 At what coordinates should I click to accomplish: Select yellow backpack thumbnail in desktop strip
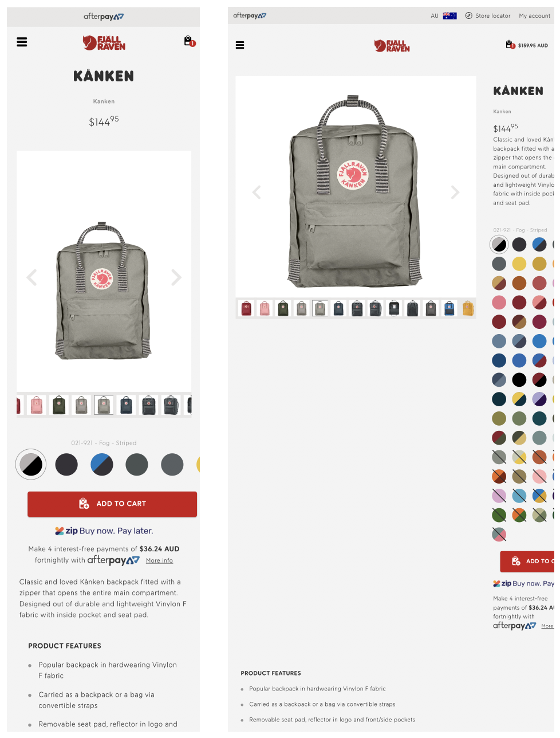(468, 308)
